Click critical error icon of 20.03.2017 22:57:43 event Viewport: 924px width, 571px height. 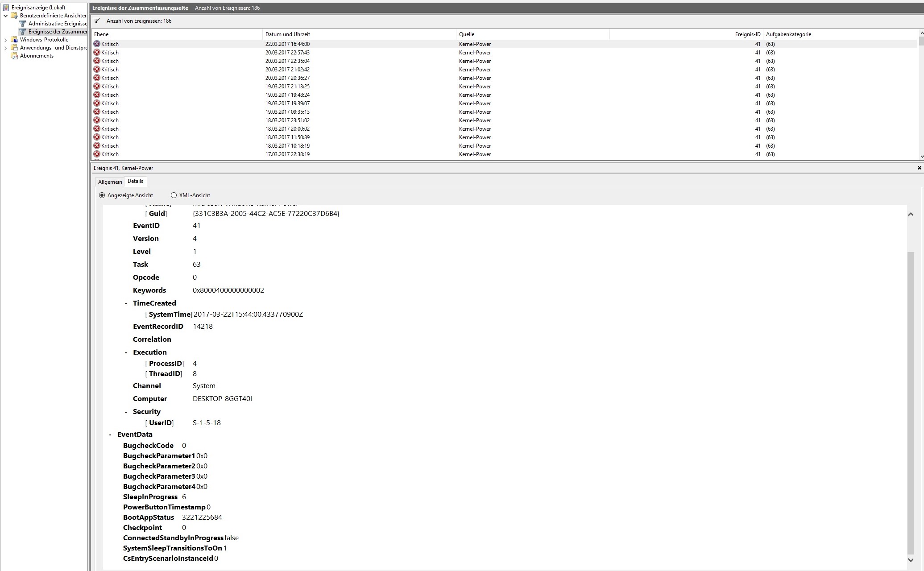coord(97,53)
